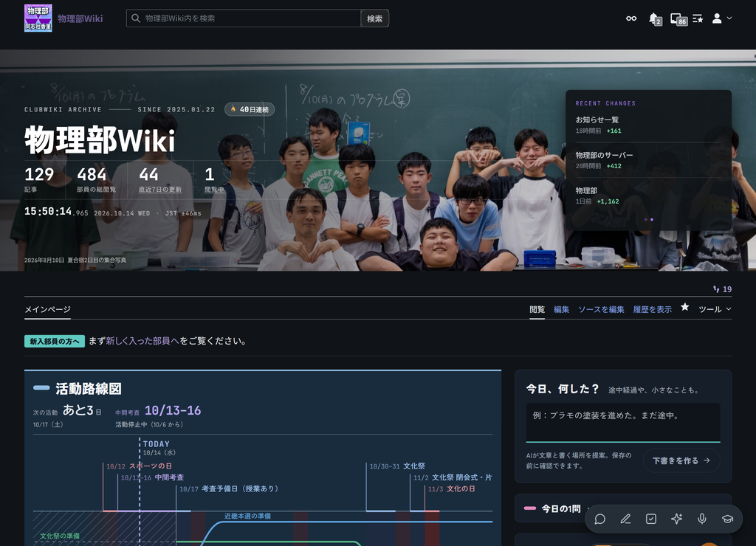The height and width of the screenshot is (546, 756).
Task: Focus the 物理部Wiki内を検索 search field
Action: [x=244, y=18]
